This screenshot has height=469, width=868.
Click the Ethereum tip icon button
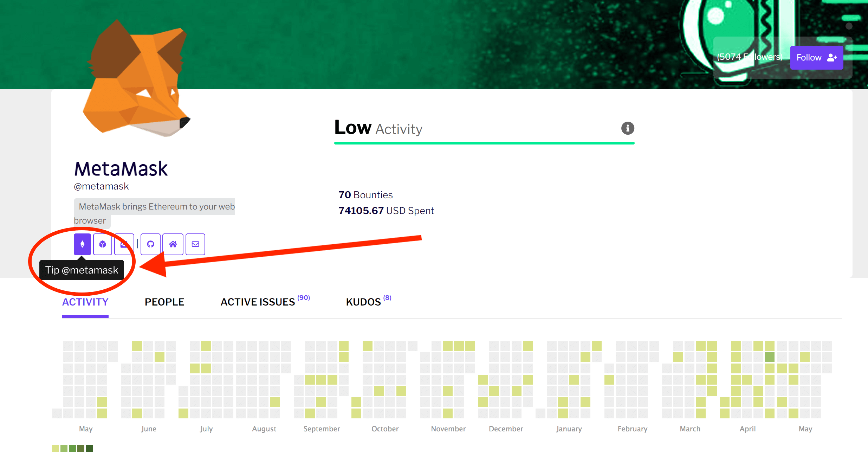click(82, 244)
